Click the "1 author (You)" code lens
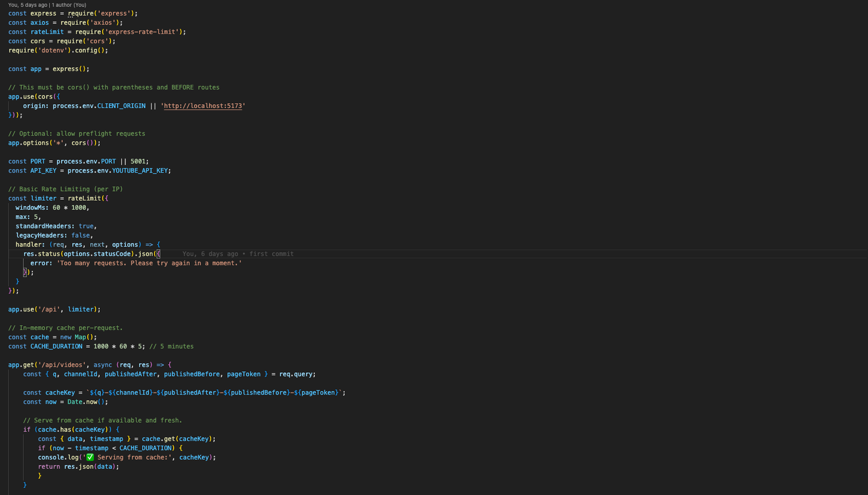The height and width of the screenshot is (495, 868). tap(69, 5)
